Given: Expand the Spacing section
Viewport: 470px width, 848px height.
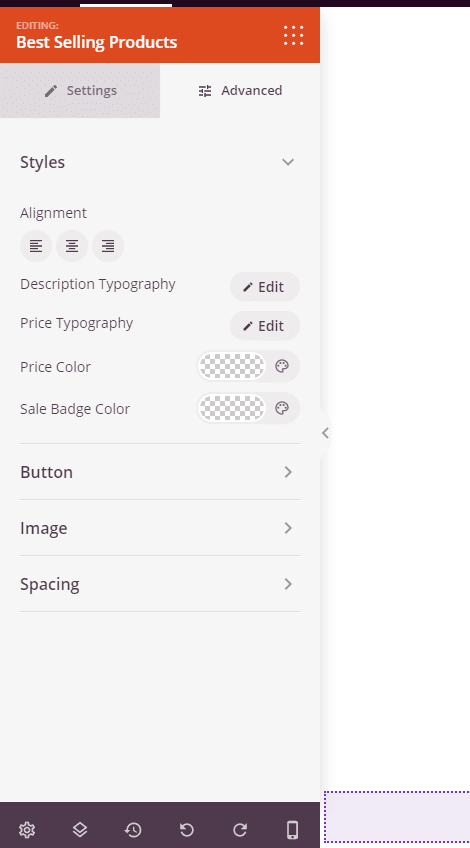Looking at the screenshot, I should (x=160, y=584).
